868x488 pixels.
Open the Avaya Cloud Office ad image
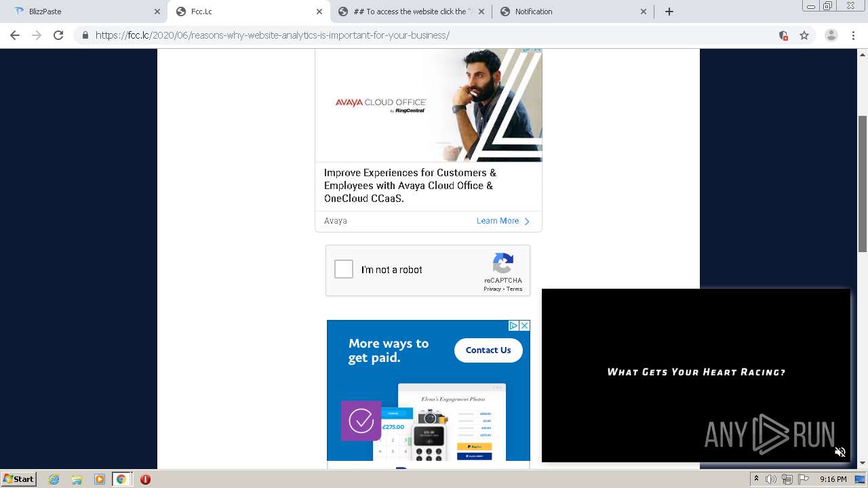click(429, 104)
